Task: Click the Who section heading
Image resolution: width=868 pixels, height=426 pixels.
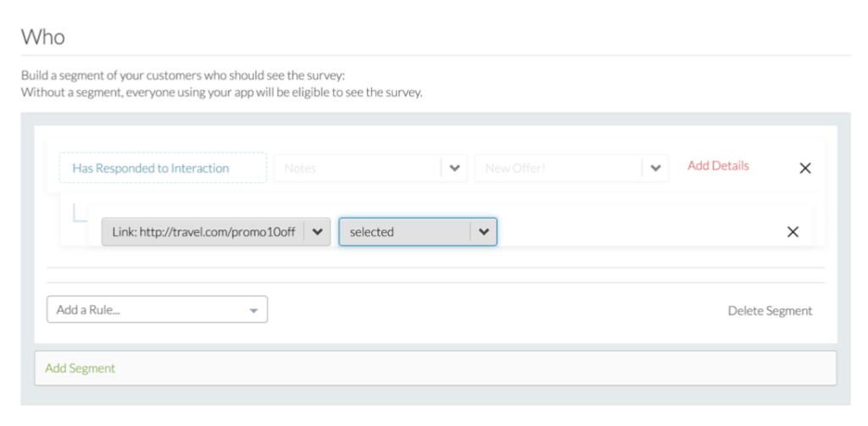Action: (42, 36)
